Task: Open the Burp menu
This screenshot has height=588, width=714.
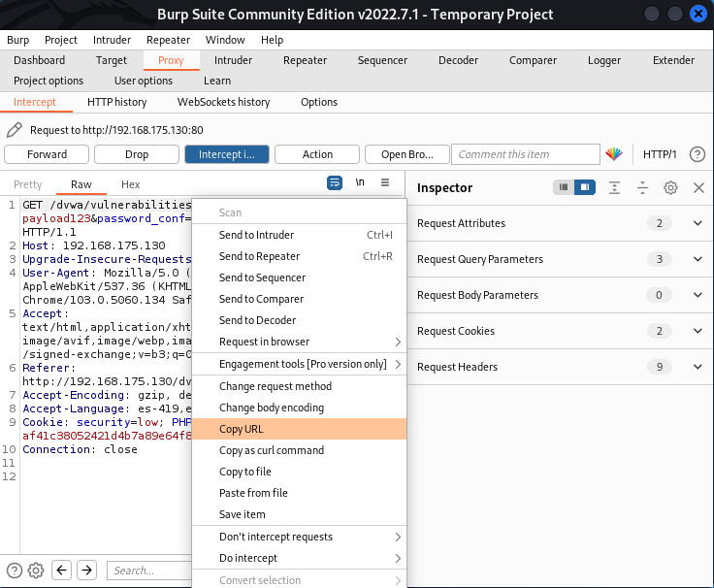Action: coord(17,40)
